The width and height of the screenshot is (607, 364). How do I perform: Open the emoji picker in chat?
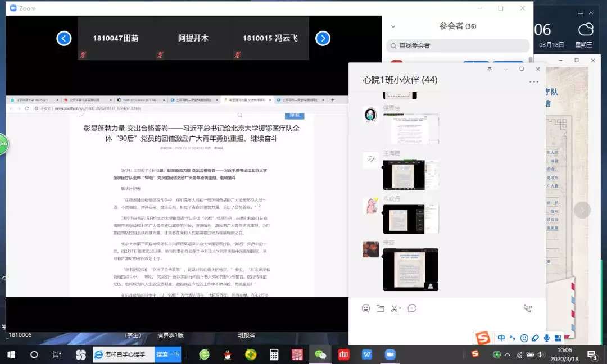tap(366, 308)
